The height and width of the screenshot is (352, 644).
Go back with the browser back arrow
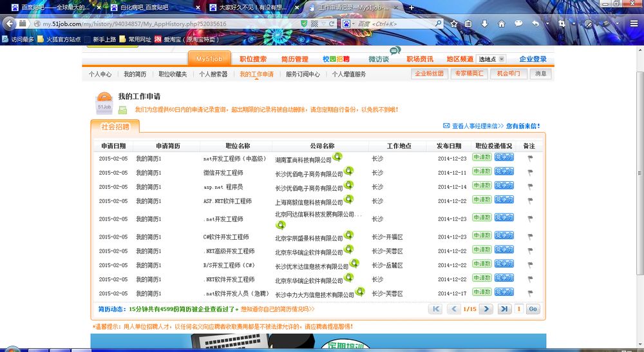9,23
